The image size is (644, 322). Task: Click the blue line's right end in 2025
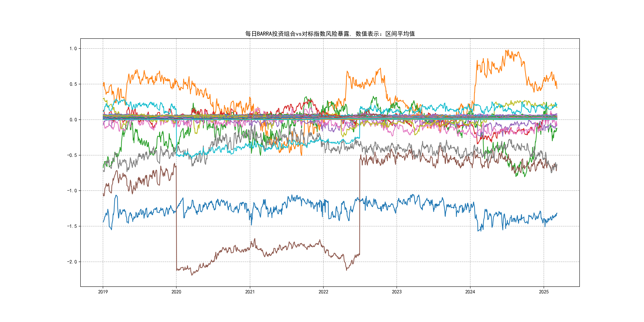pyautogui.click(x=557, y=213)
